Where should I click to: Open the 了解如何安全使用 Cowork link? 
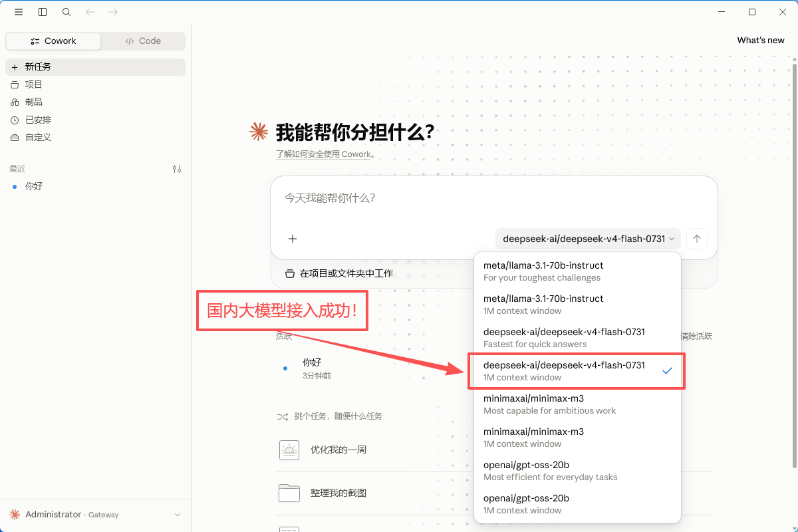[325, 154]
